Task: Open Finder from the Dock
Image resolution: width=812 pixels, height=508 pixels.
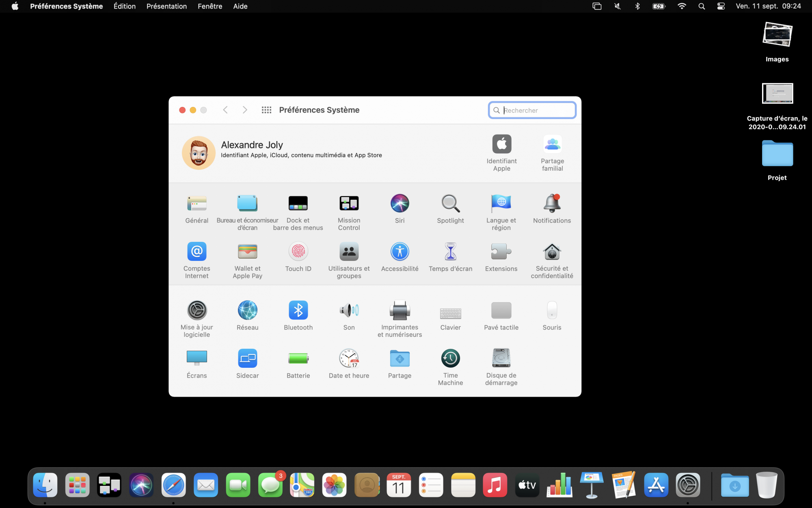Action: coord(45,485)
